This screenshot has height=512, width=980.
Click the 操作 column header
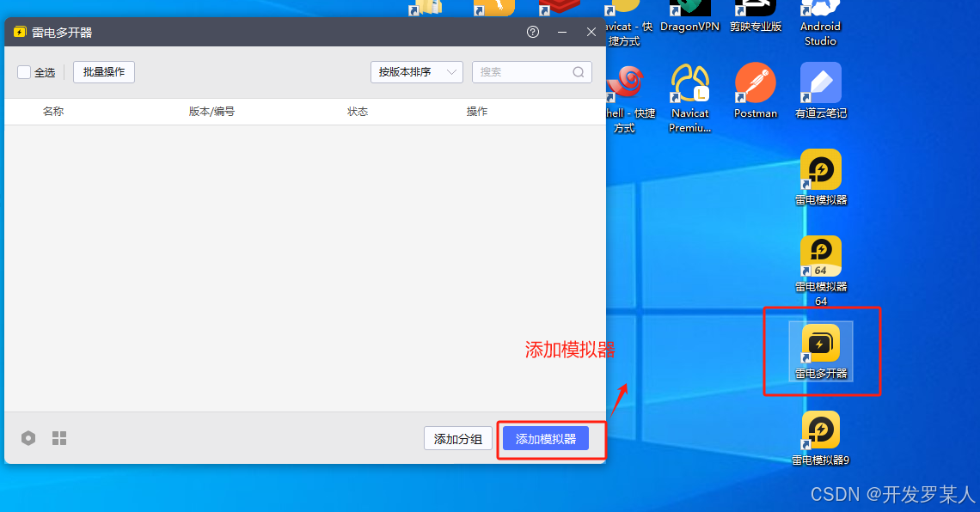[477, 111]
